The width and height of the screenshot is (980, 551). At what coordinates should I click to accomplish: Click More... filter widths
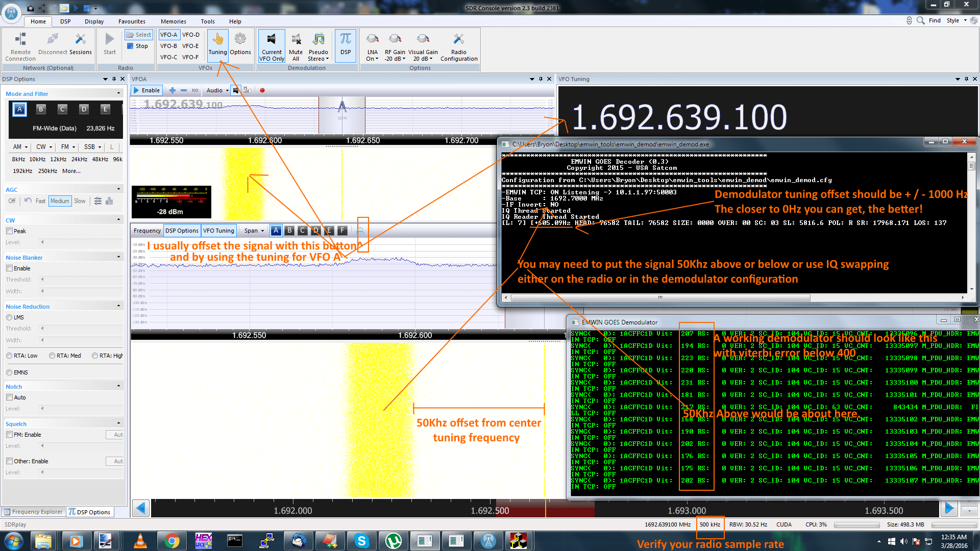(71, 171)
